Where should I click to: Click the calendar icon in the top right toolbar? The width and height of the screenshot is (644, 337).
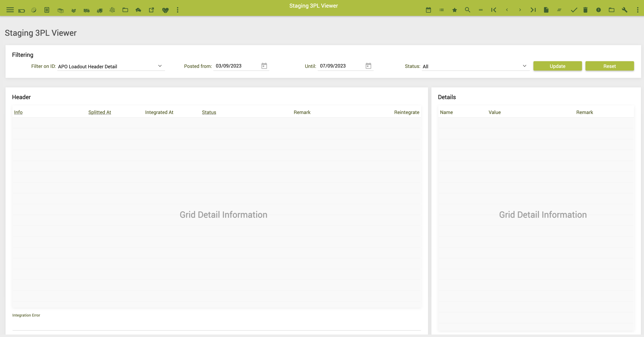tap(429, 10)
